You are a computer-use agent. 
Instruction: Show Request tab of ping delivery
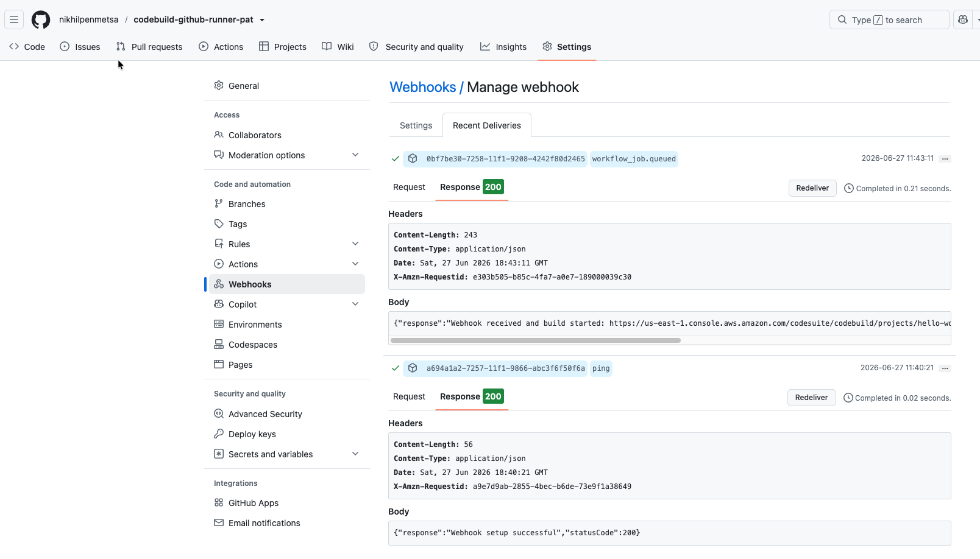pos(409,396)
